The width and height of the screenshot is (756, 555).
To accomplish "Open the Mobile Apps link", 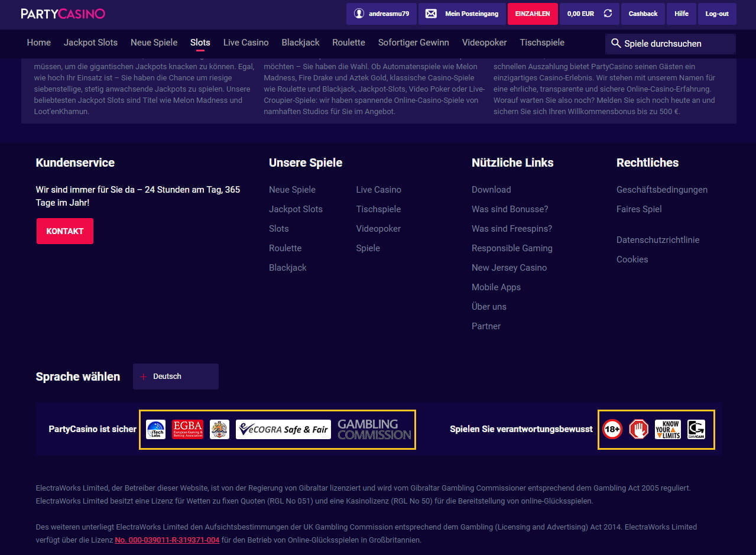I will click(x=497, y=287).
